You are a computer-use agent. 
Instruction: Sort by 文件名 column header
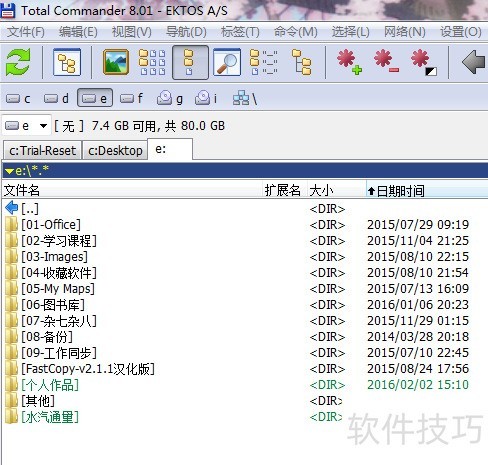pos(132,191)
